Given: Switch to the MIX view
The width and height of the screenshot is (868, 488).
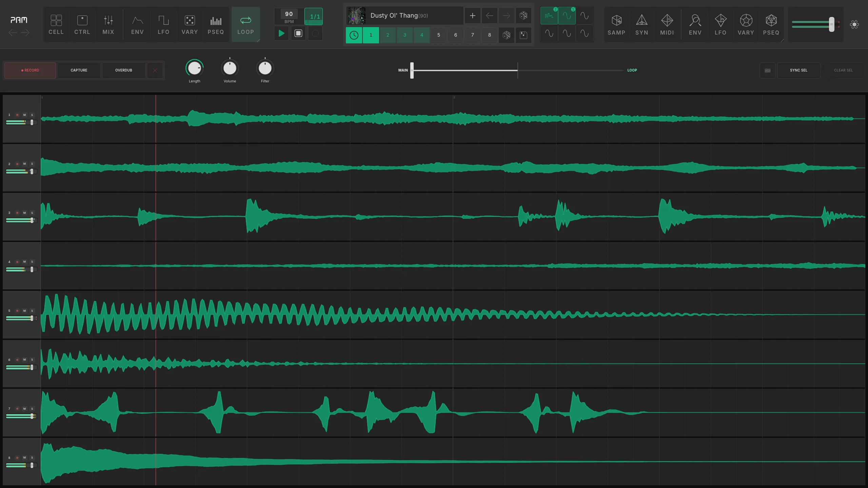Looking at the screenshot, I should 108,24.
